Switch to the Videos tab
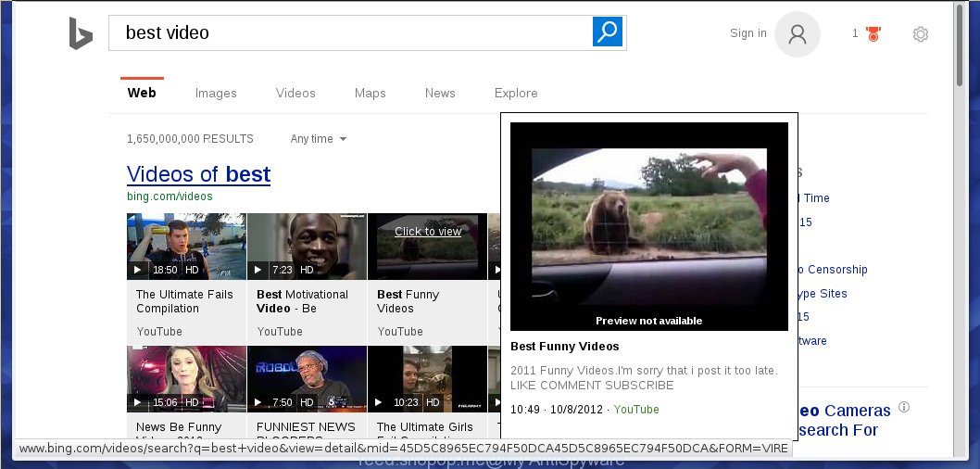This screenshot has width=980, height=469. (x=295, y=94)
